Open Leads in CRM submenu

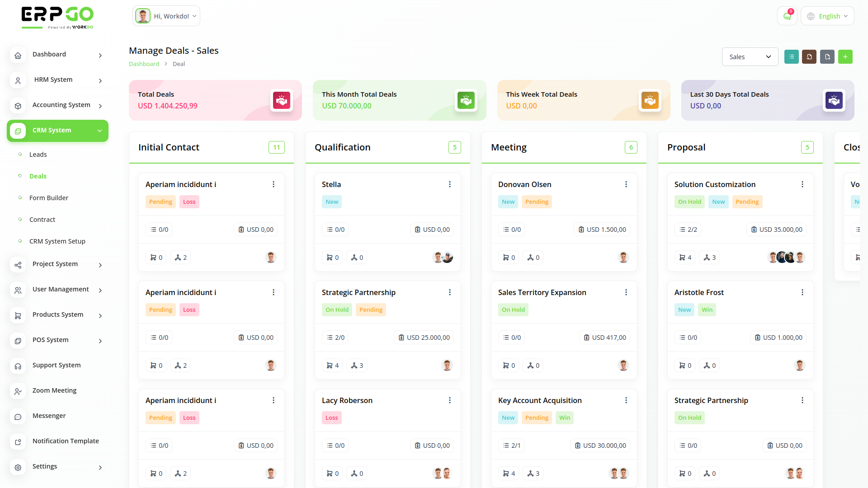(x=38, y=155)
